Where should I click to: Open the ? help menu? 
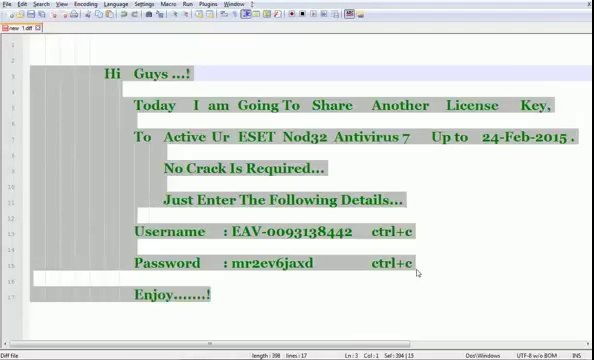click(x=252, y=4)
